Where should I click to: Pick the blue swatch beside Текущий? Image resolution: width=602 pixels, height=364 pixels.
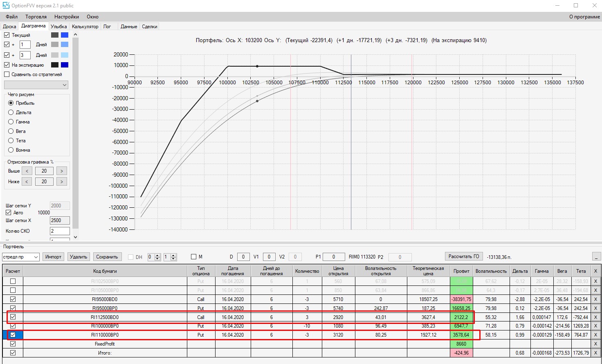point(65,35)
